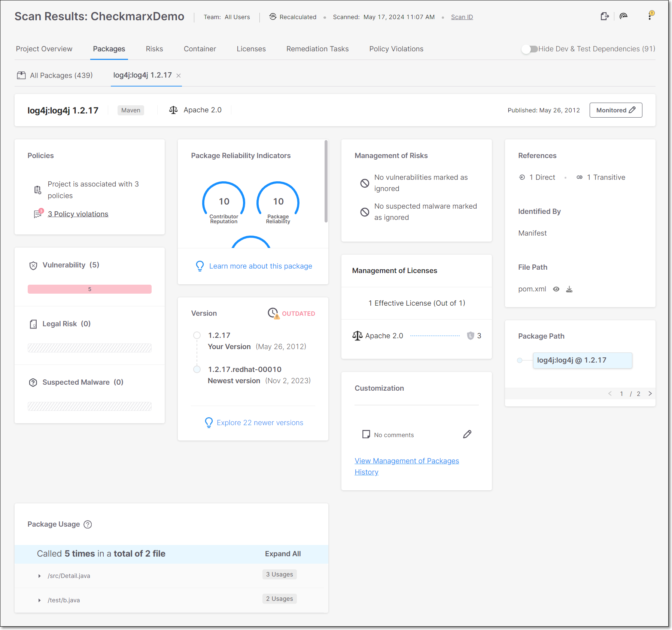Switch to Policy Violations tab
Screen dimensions: 672x630
396,49
